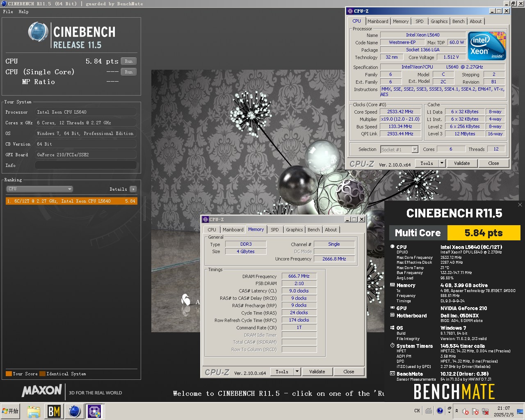
Task: Click the taskbar clock showing 21:07
Action: coord(504,411)
